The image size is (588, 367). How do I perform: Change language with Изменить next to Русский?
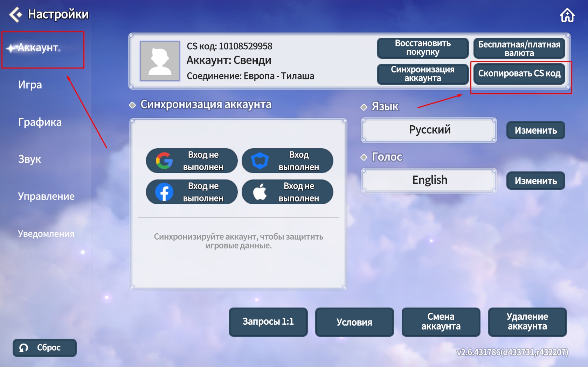(x=535, y=130)
